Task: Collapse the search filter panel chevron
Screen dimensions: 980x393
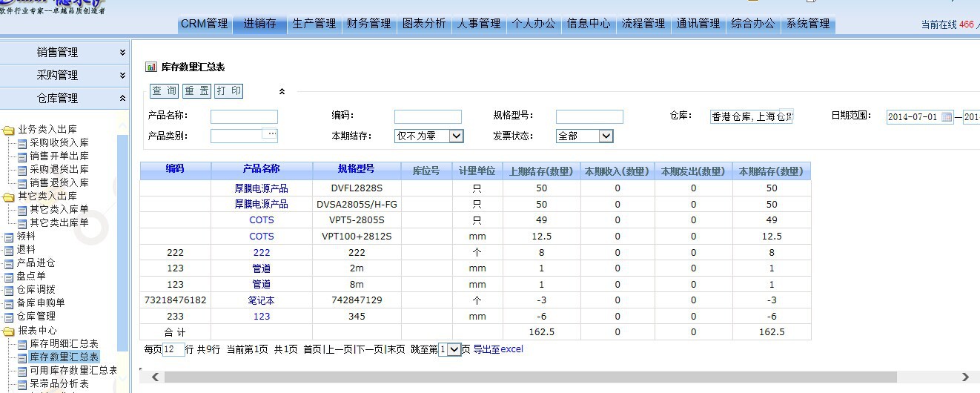Action: coord(282,92)
